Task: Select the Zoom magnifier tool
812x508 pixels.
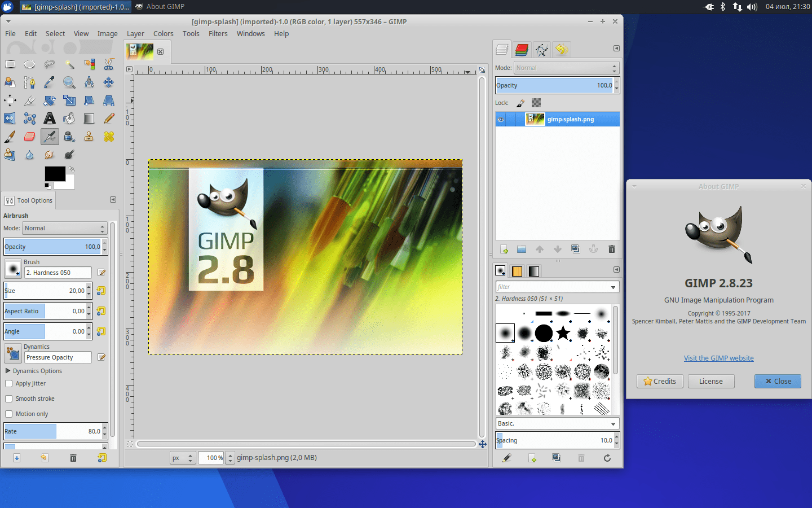Action: click(x=69, y=82)
